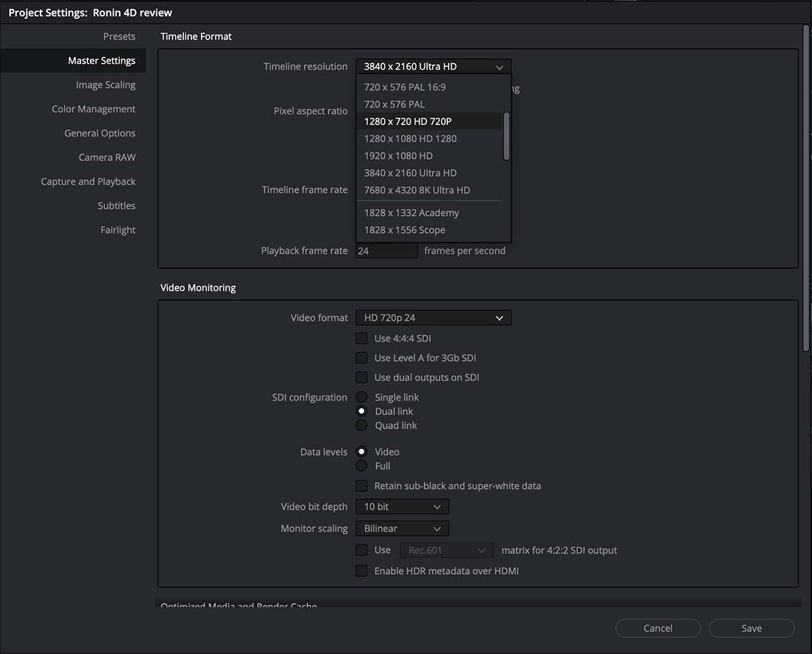Choose Quad link SDI configuration

coord(362,426)
